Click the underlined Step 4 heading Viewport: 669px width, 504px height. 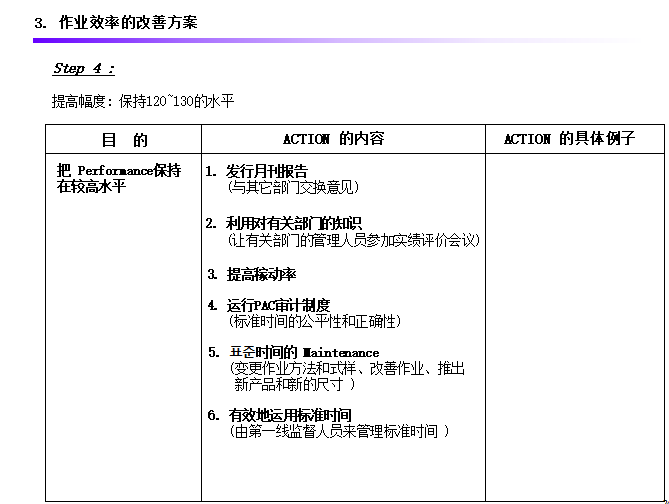tap(83, 69)
